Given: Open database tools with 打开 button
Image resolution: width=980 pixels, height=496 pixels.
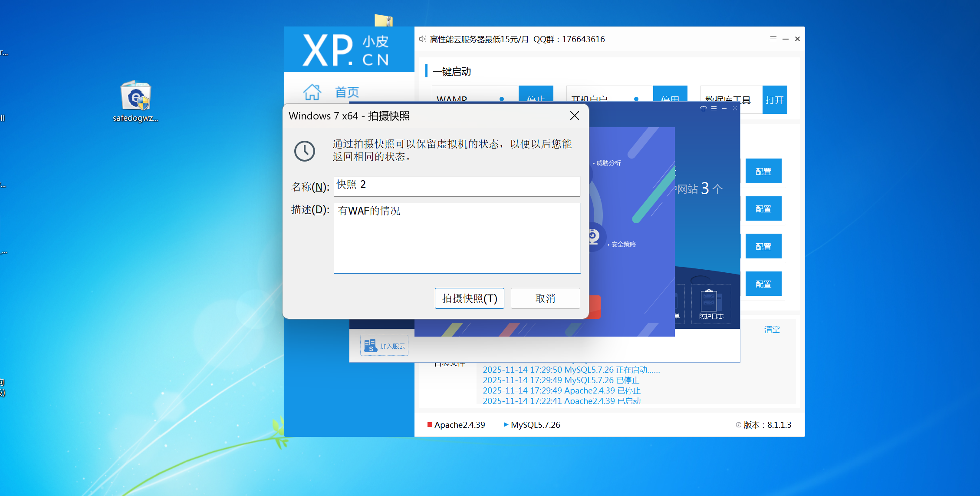Looking at the screenshot, I should (x=774, y=100).
